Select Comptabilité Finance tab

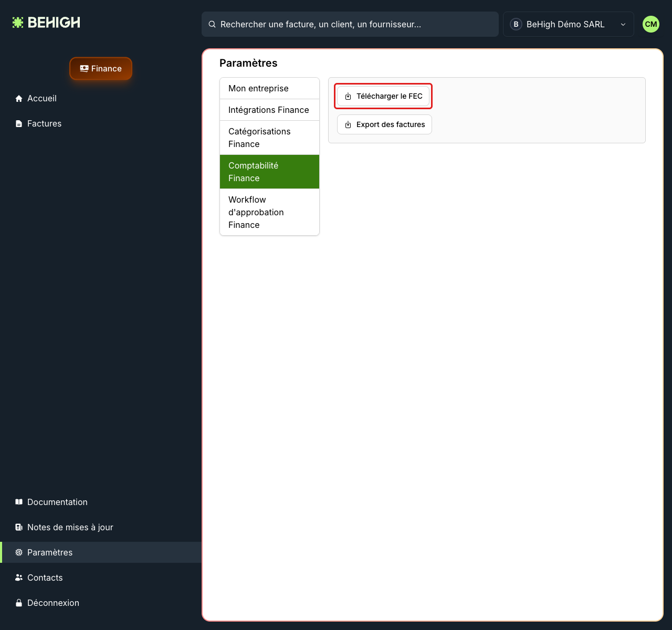click(269, 172)
